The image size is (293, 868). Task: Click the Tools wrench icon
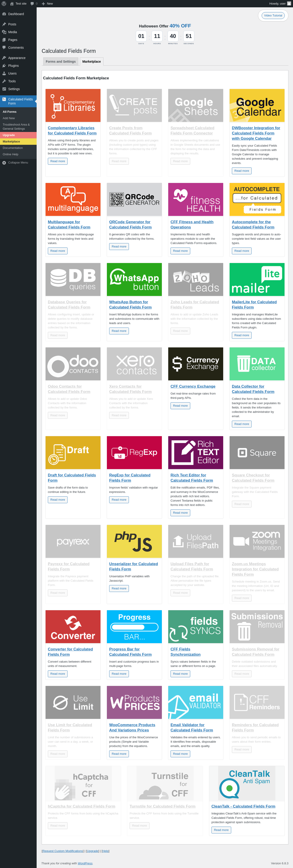tap(4, 81)
